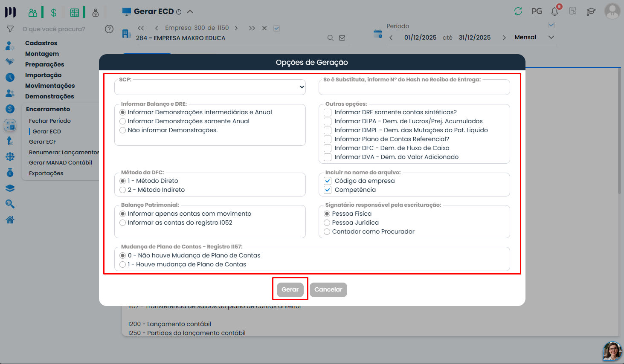This screenshot has width=624, height=364.
Task: Choose Informar Demonstrações somente Anual
Action: (123, 121)
